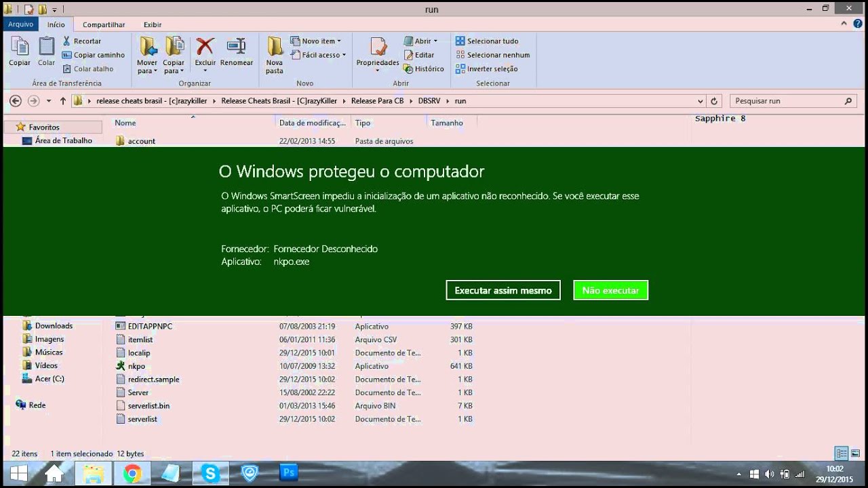This screenshot has width=868, height=488.
Task: Click Release Para CB in address path
Action: coord(377,101)
